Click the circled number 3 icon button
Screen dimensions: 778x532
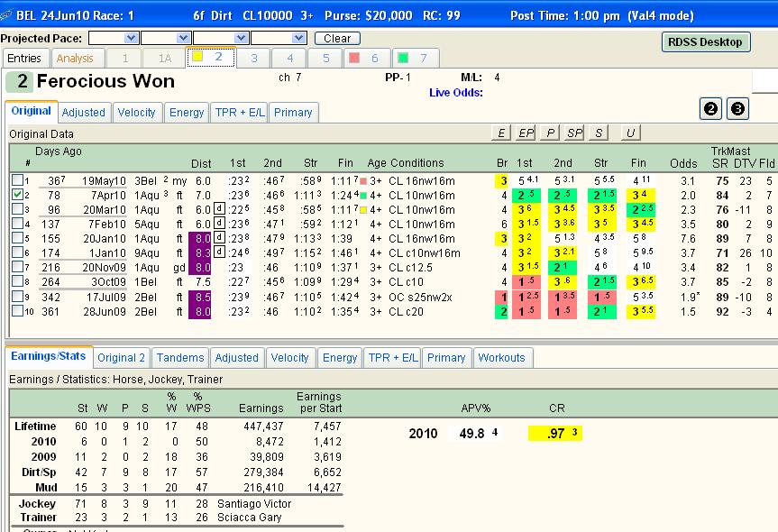click(737, 109)
